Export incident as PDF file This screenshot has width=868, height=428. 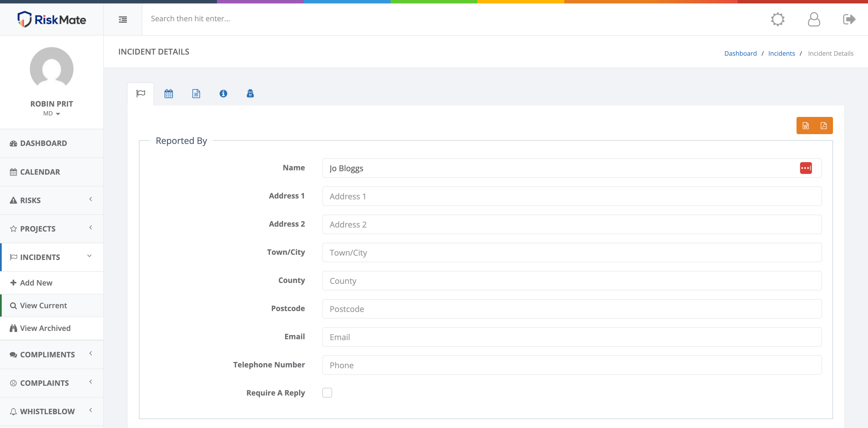click(824, 126)
